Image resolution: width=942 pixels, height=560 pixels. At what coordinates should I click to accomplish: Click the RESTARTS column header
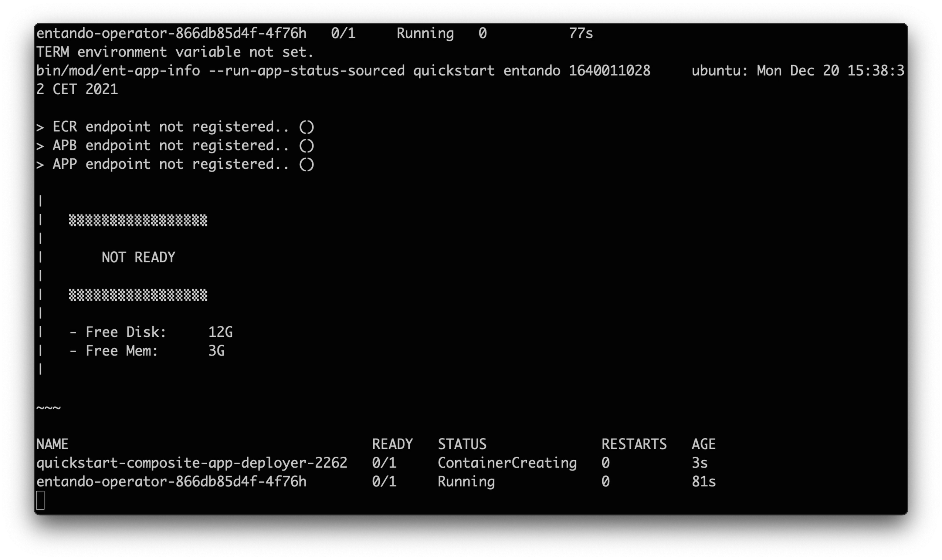(634, 444)
